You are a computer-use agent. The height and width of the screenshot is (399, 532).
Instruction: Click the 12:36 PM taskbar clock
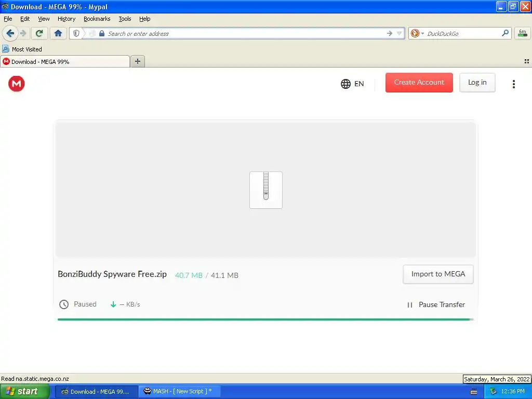click(x=513, y=392)
